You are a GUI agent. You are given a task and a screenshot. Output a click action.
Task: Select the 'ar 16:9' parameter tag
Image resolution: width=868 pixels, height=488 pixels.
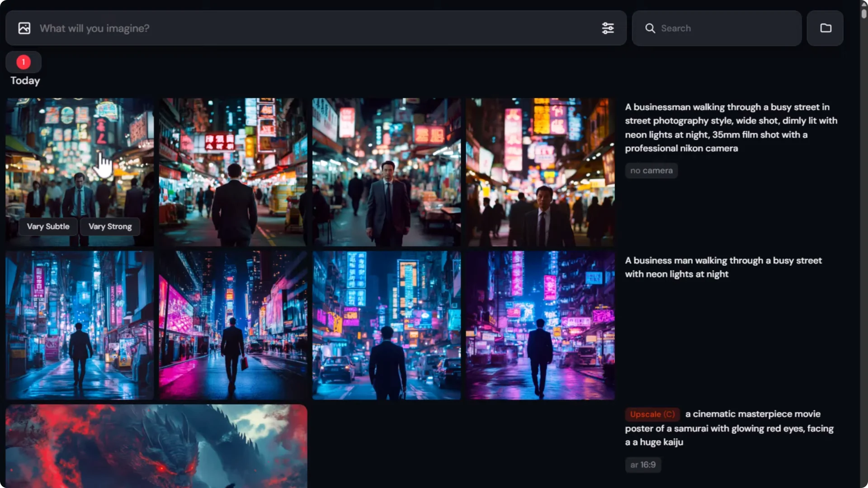tap(642, 465)
